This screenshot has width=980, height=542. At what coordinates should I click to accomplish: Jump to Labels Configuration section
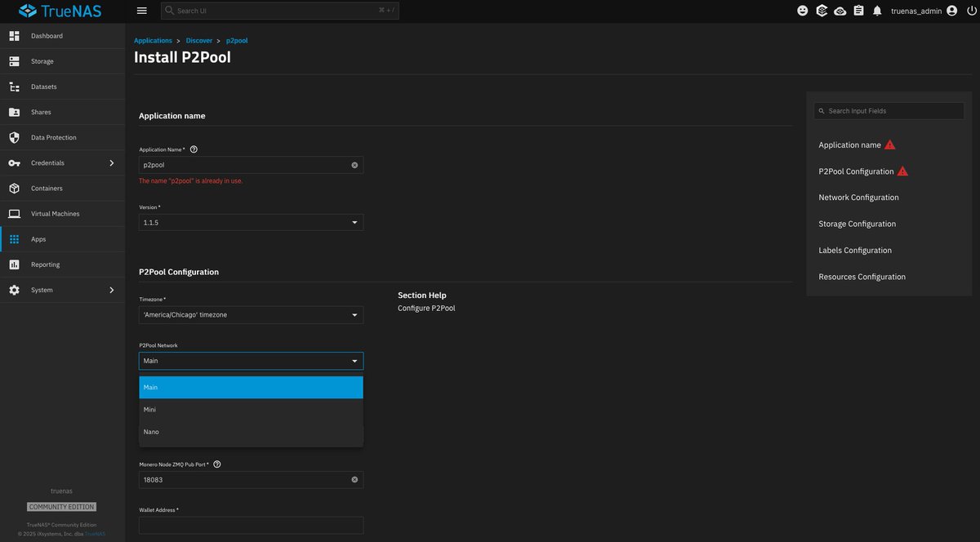(x=855, y=251)
